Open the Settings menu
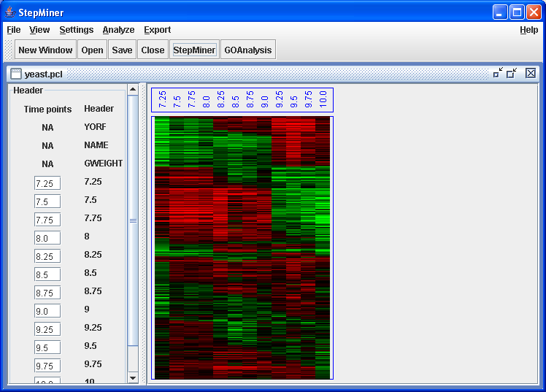 pos(76,30)
